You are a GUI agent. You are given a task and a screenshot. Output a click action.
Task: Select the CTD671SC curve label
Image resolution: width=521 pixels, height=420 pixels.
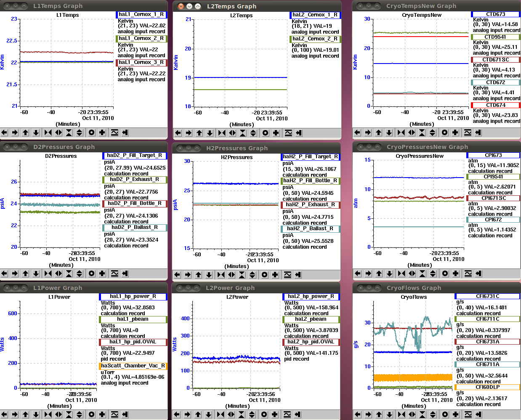click(496, 60)
